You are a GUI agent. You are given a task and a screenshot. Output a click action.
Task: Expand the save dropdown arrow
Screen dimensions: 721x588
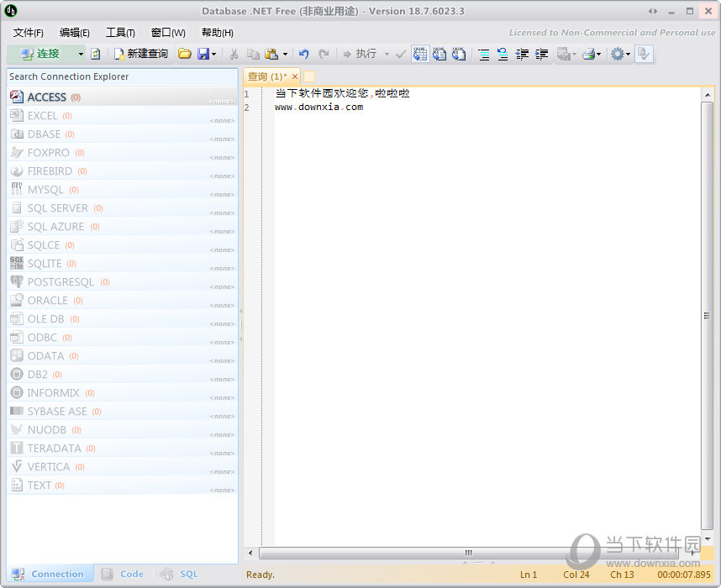point(213,55)
